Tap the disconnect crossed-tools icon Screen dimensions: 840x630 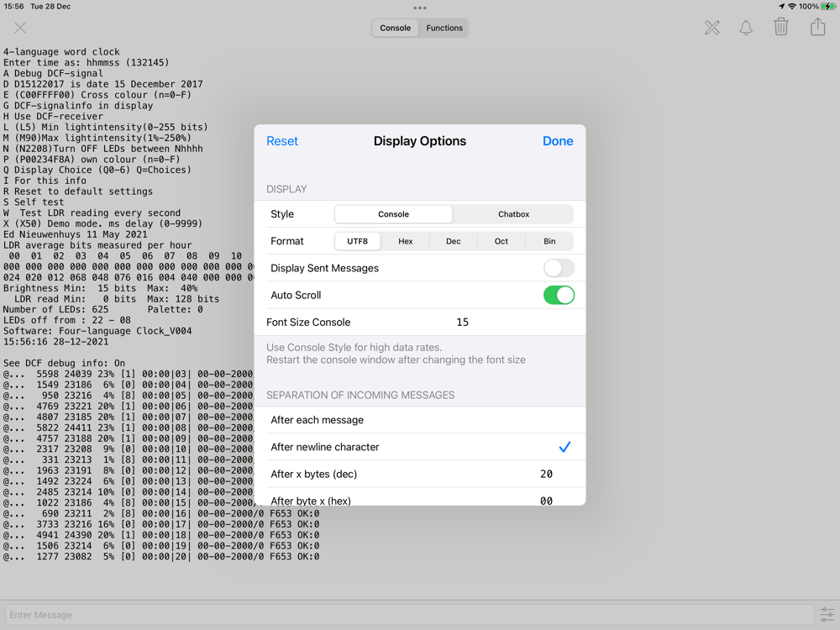(712, 28)
